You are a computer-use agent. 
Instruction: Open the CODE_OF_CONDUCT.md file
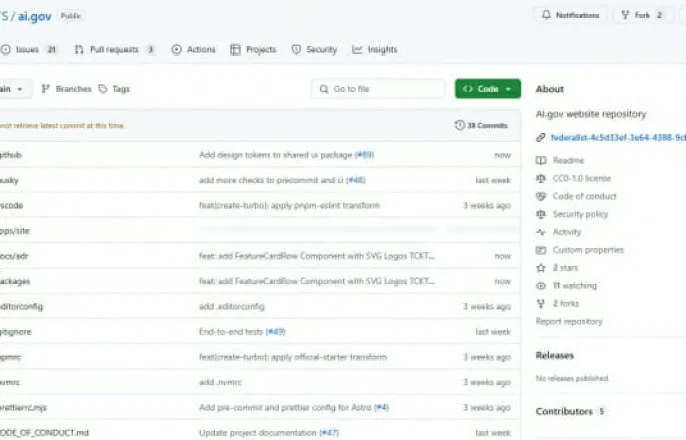(44, 433)
